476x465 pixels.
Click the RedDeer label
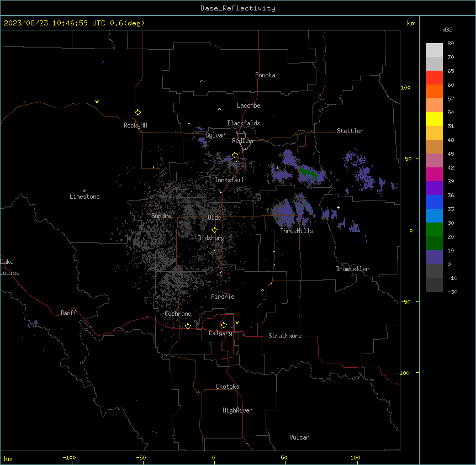pos(243,141)
